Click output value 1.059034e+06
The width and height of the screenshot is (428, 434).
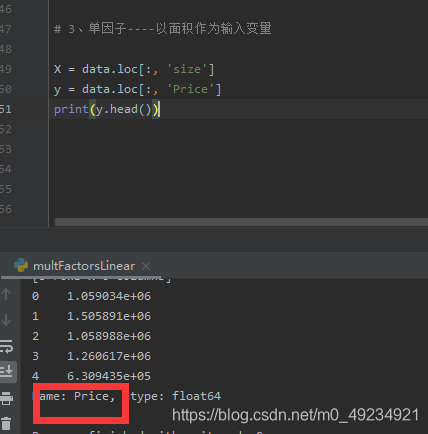tap(109, 296)
